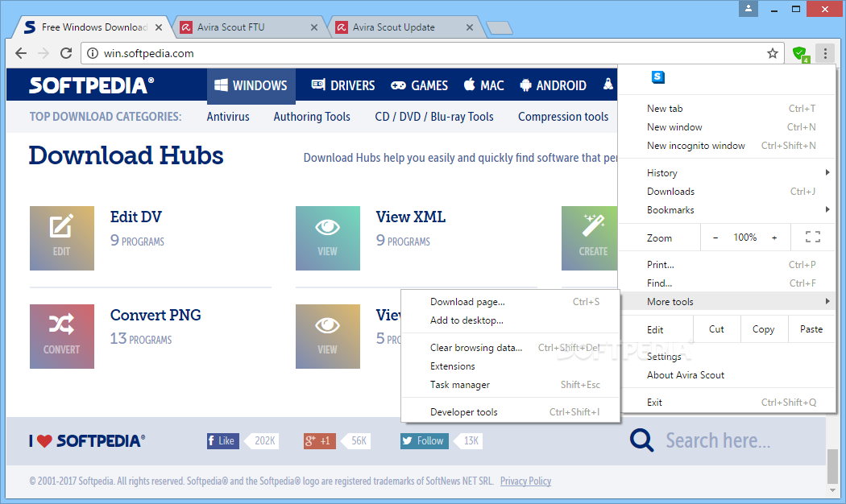Bookmark this page with the star icon
This screenshot has width=846, height=504.
(x=773, y=53)
